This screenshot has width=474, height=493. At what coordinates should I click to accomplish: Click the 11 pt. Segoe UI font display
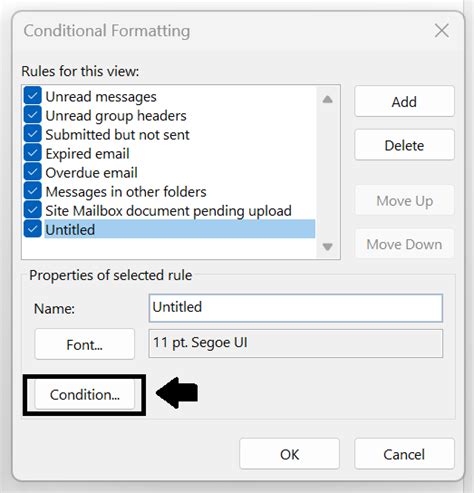pyautogui.click(x=296, y=343)
